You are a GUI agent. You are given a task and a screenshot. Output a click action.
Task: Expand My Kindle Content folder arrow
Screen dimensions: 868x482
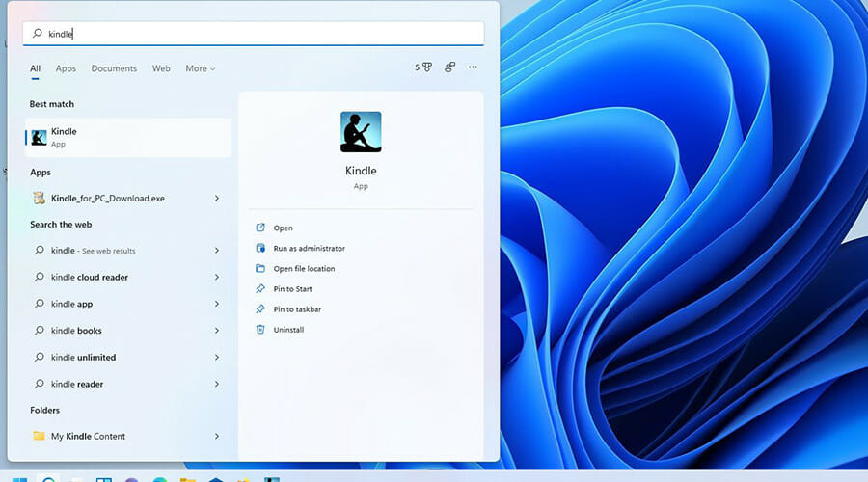coord(216,436)
